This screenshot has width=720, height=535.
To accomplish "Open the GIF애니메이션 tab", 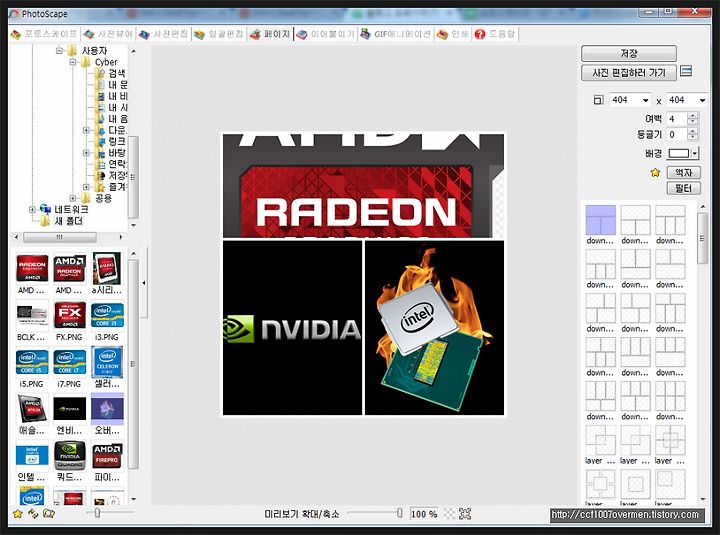I will coord(396,34).
